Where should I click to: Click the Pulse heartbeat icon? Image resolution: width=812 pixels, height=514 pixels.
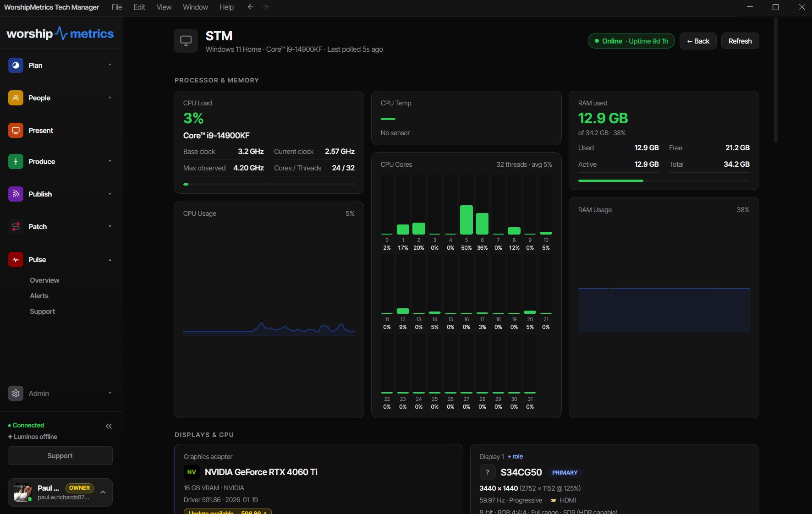(16, 260)
